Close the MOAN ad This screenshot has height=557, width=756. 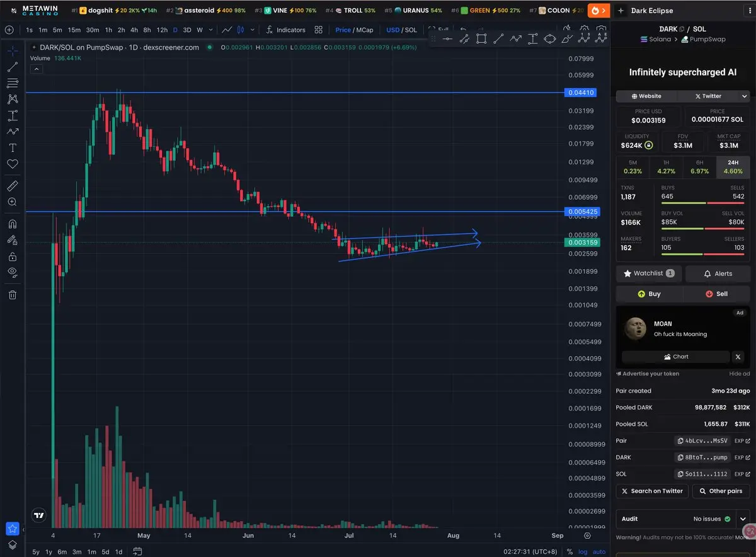pyautogui.click(x=738, y=357)
